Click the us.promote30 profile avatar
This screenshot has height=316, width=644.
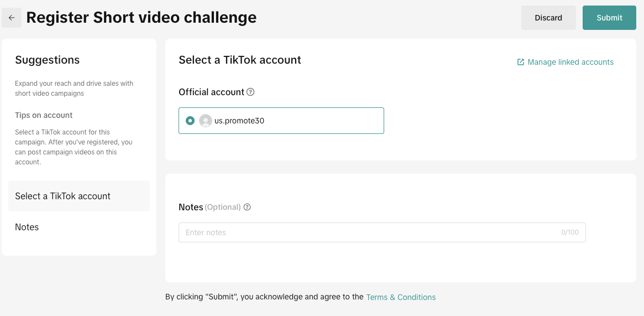point(206,121)
